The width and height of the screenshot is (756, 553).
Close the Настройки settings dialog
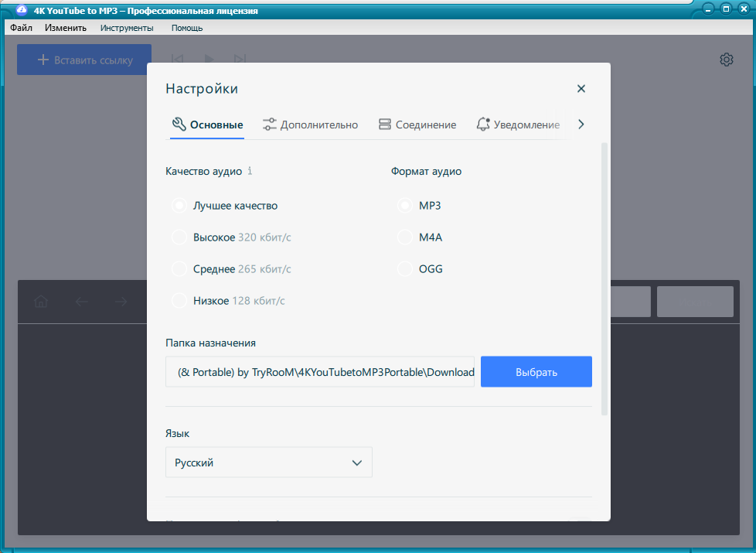point(581,88)
